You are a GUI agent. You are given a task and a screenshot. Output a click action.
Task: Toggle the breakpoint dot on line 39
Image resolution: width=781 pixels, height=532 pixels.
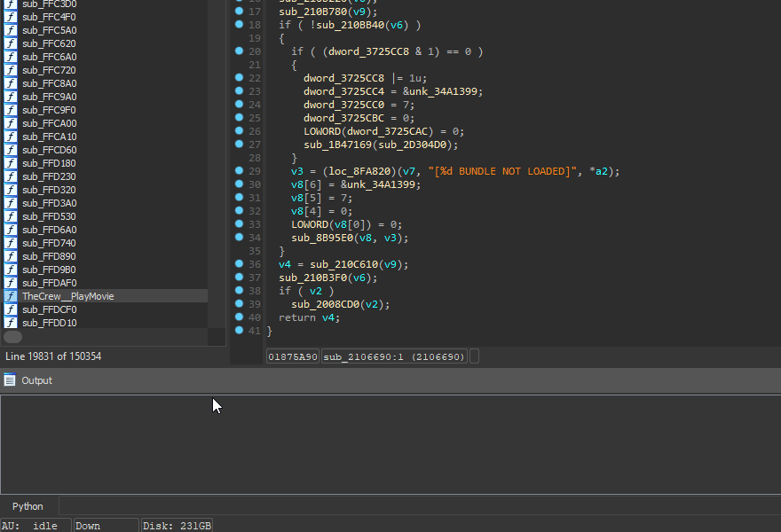tap(239, 304)
